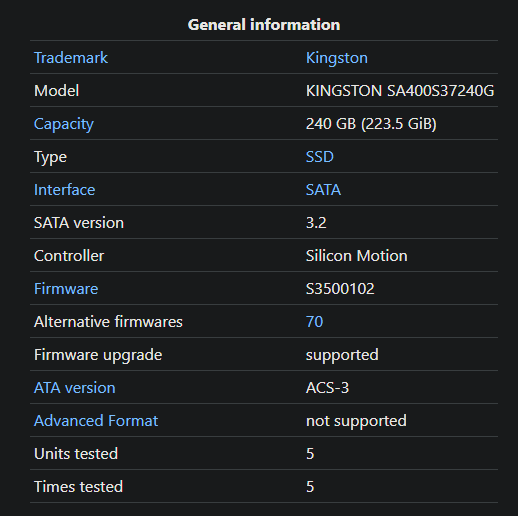
Task: Open the Firmware link
Action: [66, 289]
